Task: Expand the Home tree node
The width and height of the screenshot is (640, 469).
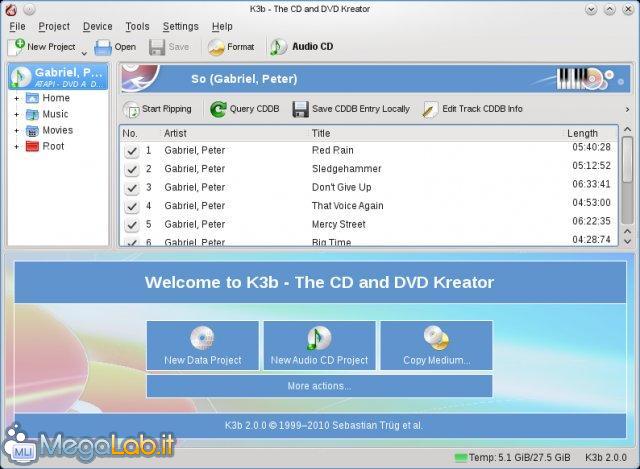Action: click(16, 98)
